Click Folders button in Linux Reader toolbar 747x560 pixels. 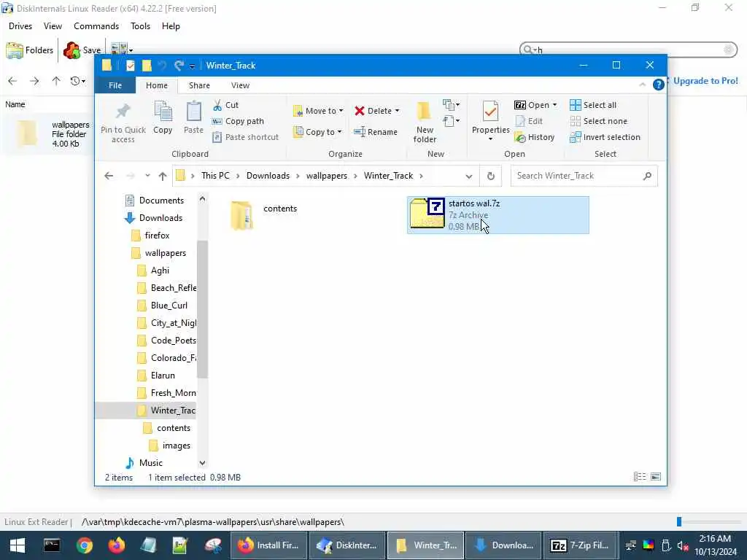pyautogui.click(x=29, y=50)
